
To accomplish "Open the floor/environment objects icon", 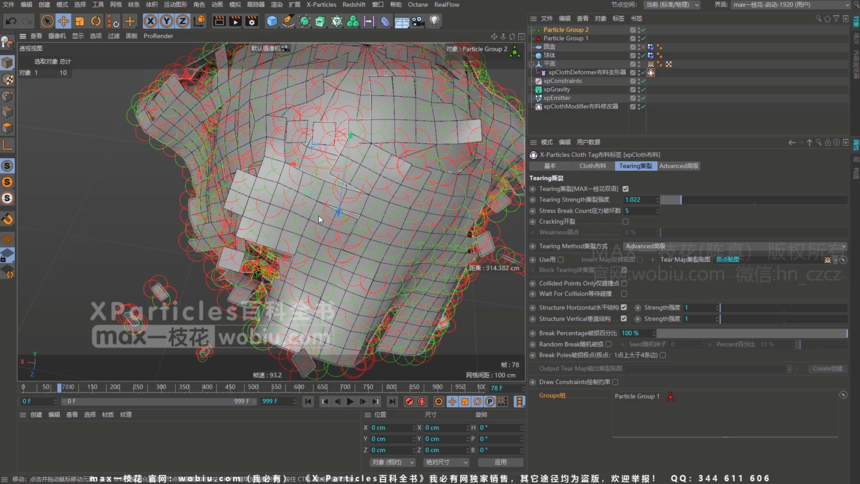I will click(402, 21).
